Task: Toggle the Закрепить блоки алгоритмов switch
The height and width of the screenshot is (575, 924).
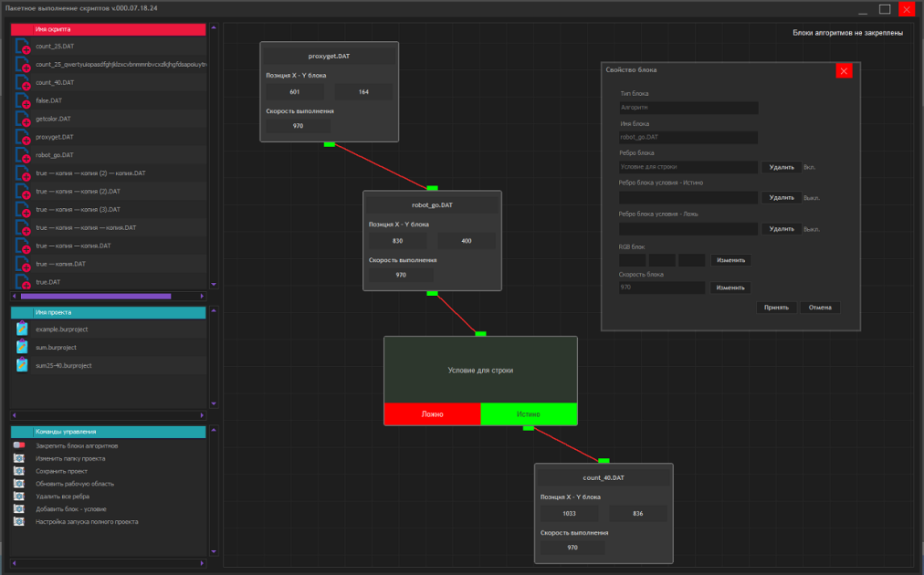Action: tap(19, 445)
